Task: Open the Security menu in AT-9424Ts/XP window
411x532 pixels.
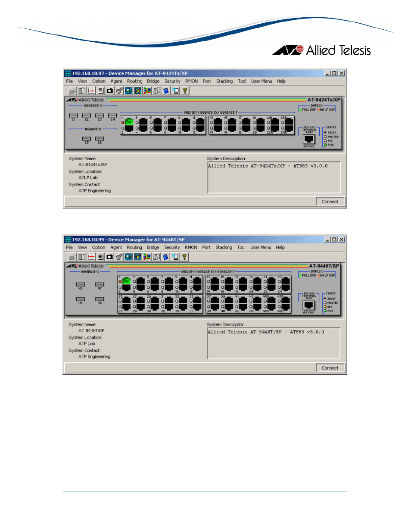Action: tap(172, 81)
